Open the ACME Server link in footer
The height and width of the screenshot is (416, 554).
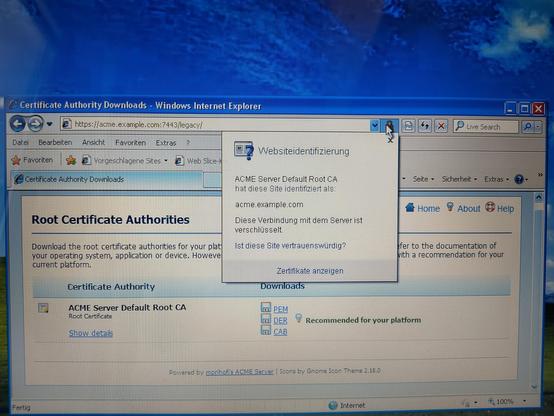click(x=240, y=372)
